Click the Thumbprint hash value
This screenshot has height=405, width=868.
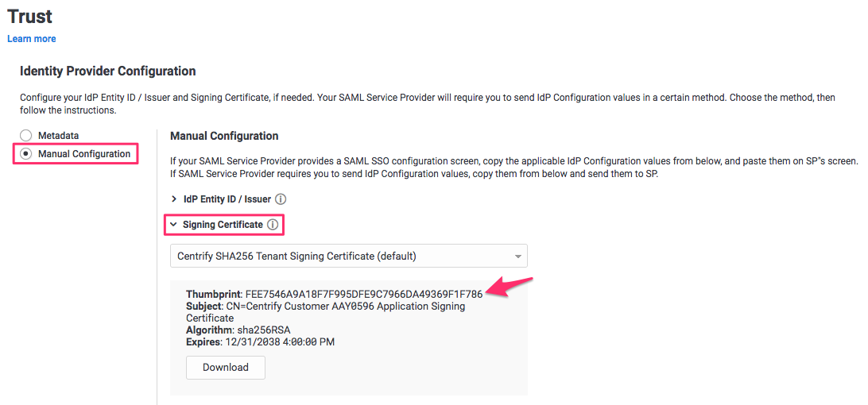click(363, 295)
